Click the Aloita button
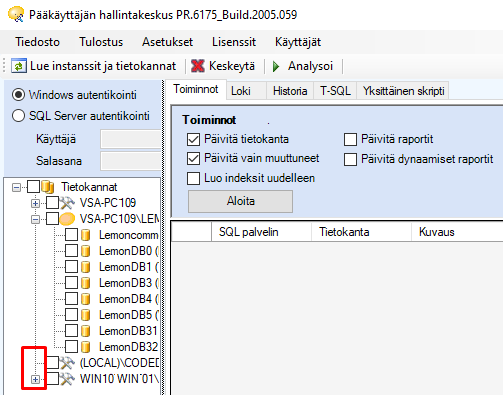The width and height of the screenshot is (503, 395). [240, 201]
